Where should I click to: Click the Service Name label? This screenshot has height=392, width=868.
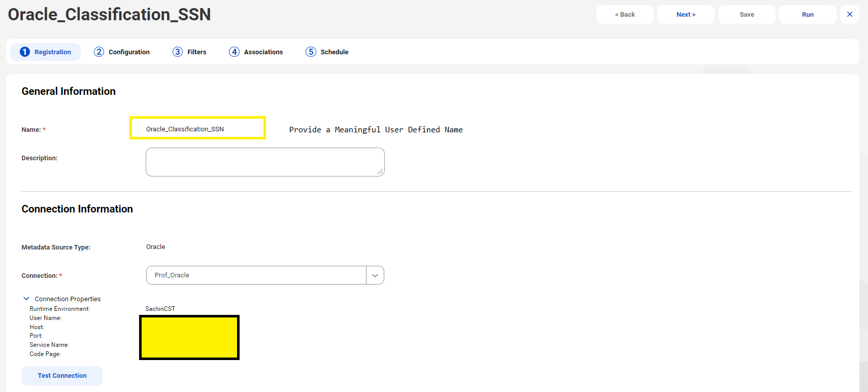click(x=49, y=345)
